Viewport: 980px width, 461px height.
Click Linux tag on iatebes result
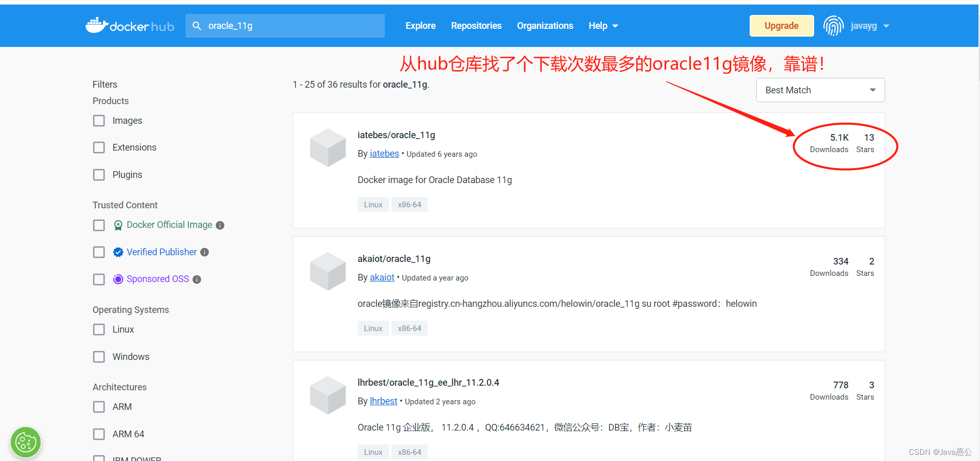[x=373, y=205]
